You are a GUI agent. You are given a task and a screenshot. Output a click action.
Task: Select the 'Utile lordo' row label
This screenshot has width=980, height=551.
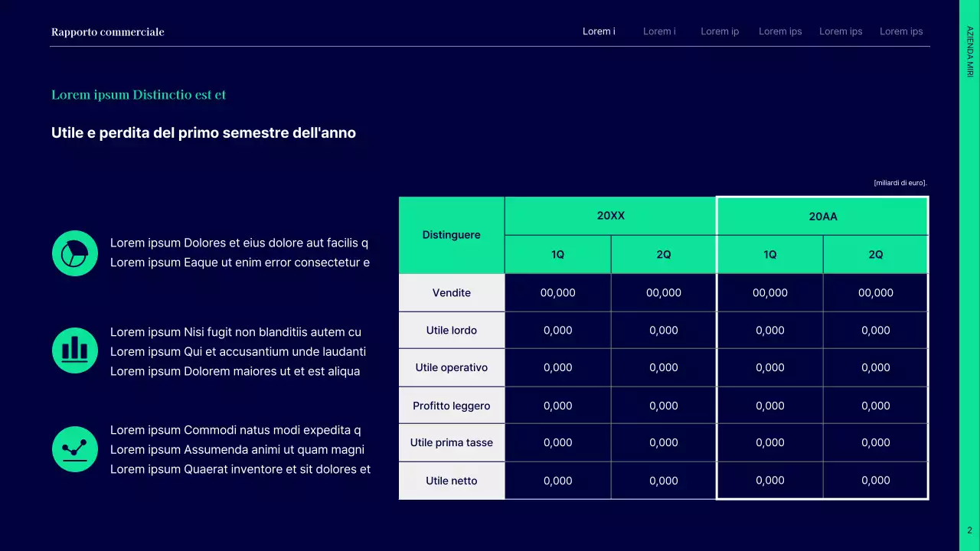[452, 331]
